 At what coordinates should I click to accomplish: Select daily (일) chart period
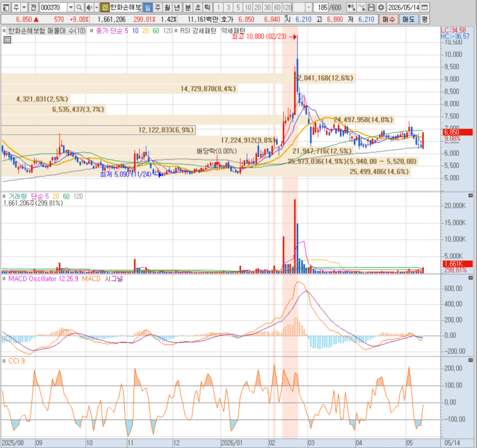148,7
